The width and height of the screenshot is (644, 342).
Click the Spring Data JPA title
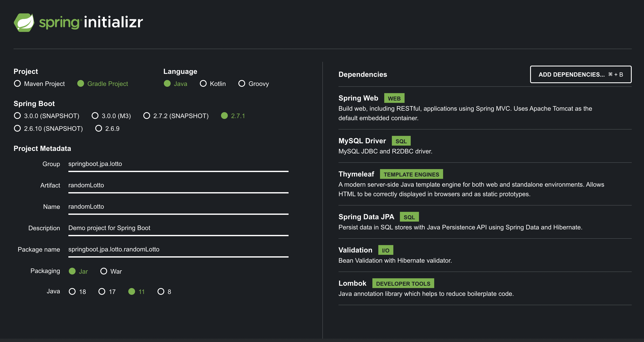[366, 217]
